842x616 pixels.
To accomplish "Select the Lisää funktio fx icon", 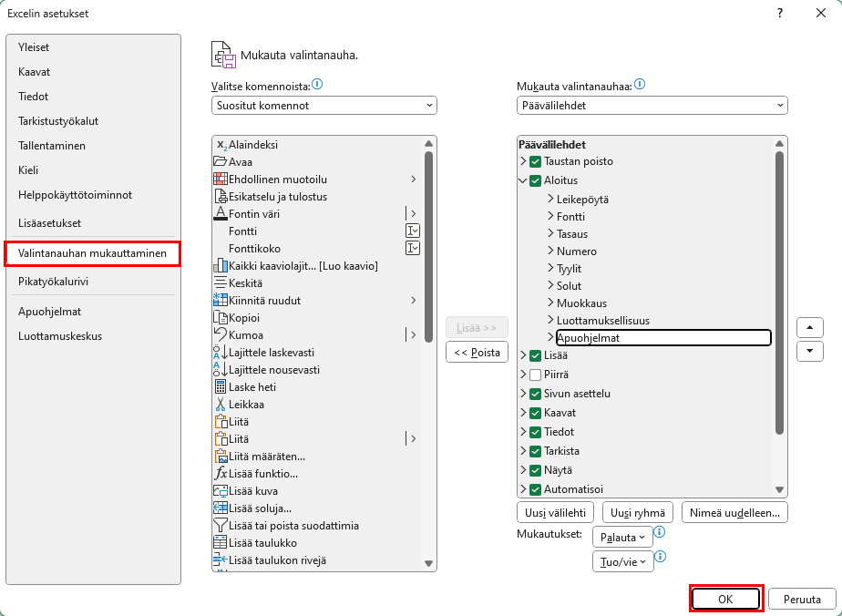I will (221, 474).
